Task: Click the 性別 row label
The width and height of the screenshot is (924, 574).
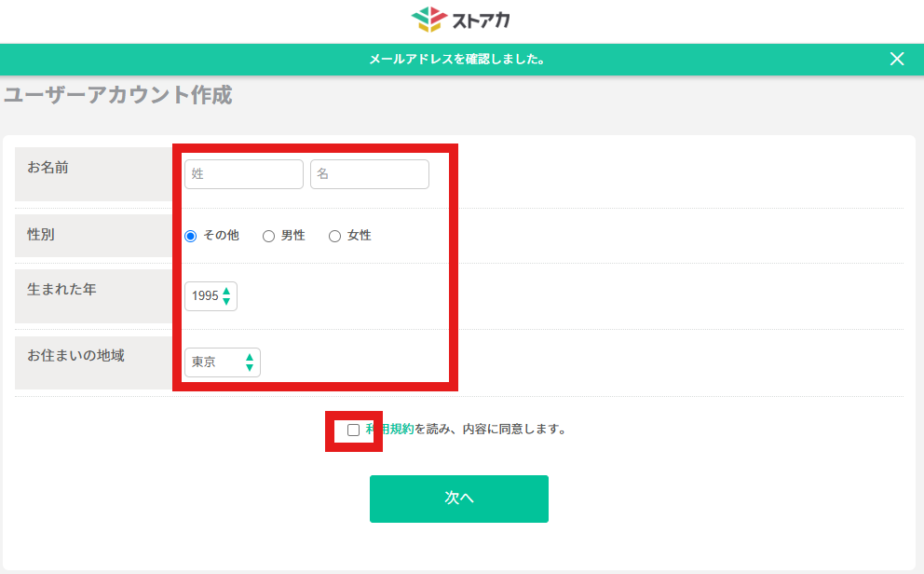Action: click(x=41, y=235)
